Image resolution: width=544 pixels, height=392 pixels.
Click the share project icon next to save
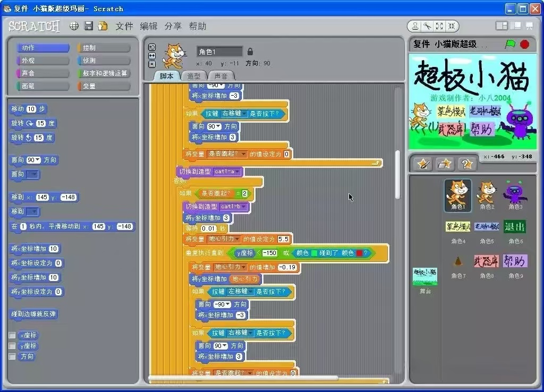point(103,26)
